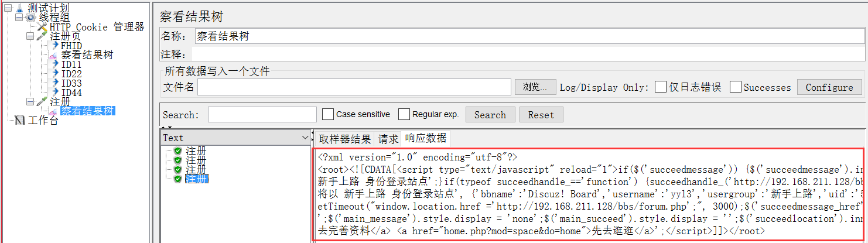Collapse the 注册页 tree node
This screenshot has height=243, width=868.
tap(30, 36)
